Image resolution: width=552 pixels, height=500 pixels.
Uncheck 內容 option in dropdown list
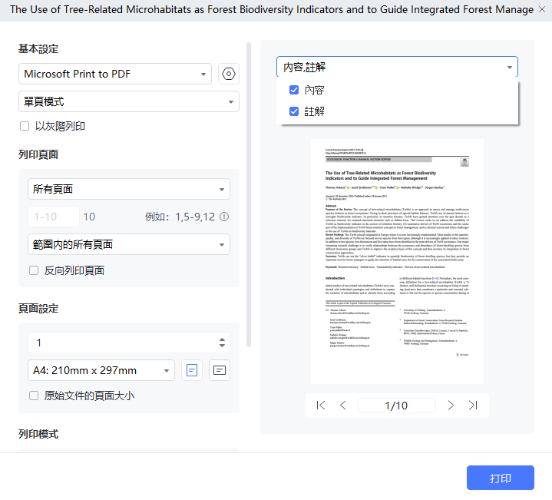click(294, 90)
